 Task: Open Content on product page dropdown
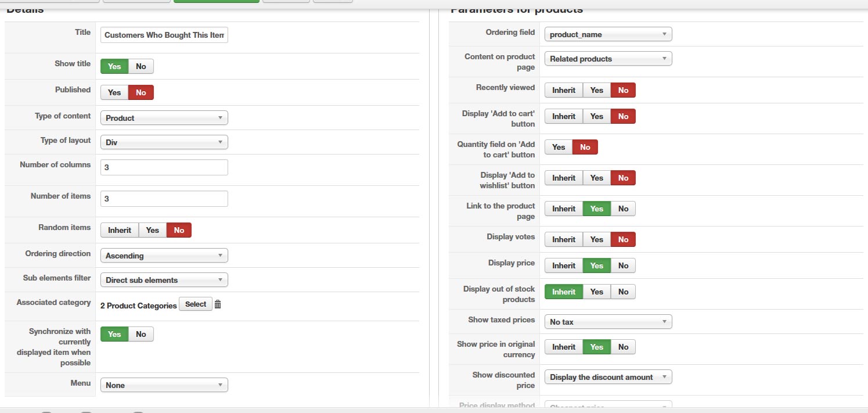608,59
